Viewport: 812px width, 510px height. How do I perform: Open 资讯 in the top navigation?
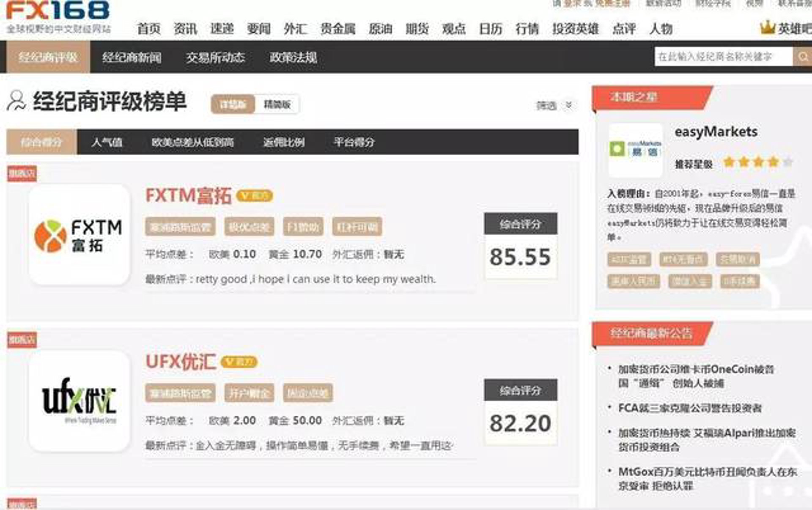(185, 29)
